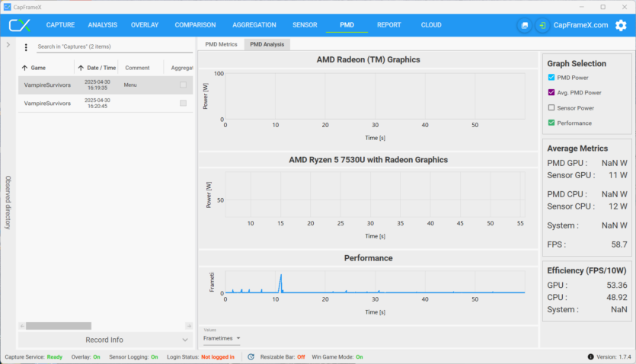636x364 pixels.
Task: Open the screenshot icon in header
Action: [525, 25]
